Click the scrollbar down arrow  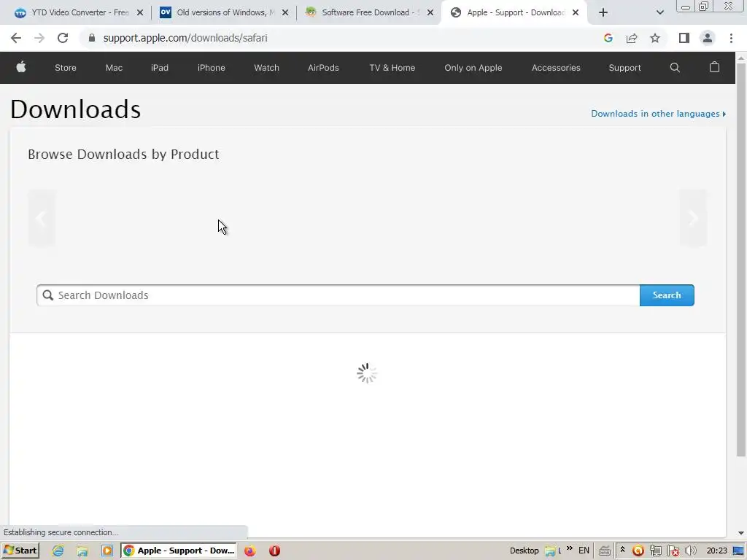click(741, 533)
